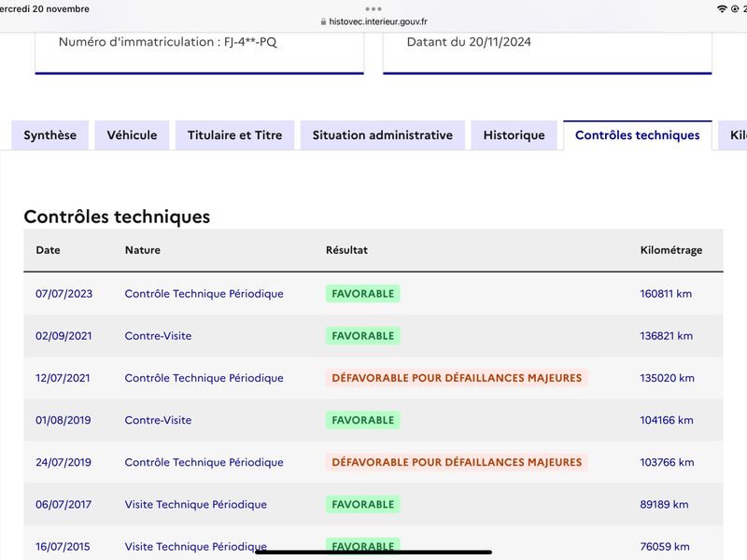Click the Kilométrage column header
This screenshot has height=560, width=747.
point(671,250)
